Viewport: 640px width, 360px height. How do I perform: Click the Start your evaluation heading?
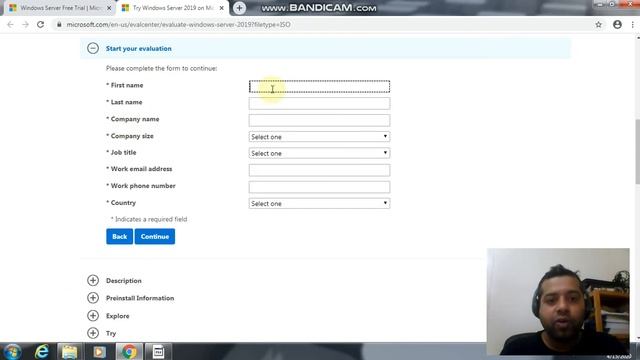pyautogui.click(x=139, y=49)
